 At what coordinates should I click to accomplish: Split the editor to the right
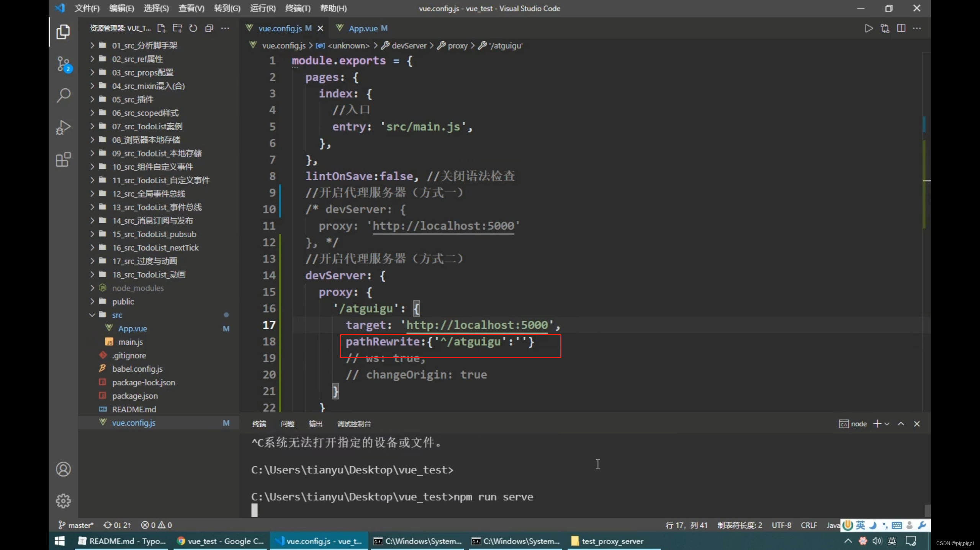tap(901, 28)
